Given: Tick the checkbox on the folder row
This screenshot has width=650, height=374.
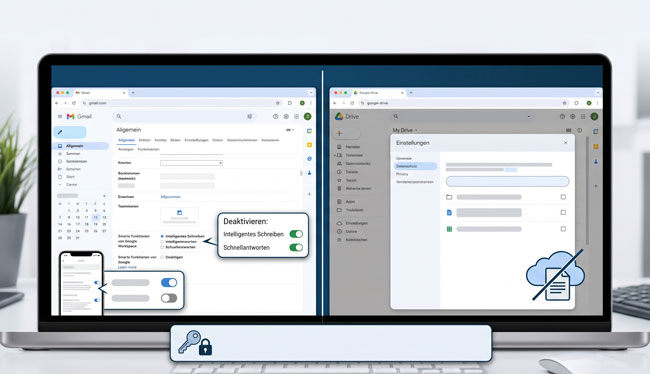Looking at the screenshot, I should tap(563, 197).
